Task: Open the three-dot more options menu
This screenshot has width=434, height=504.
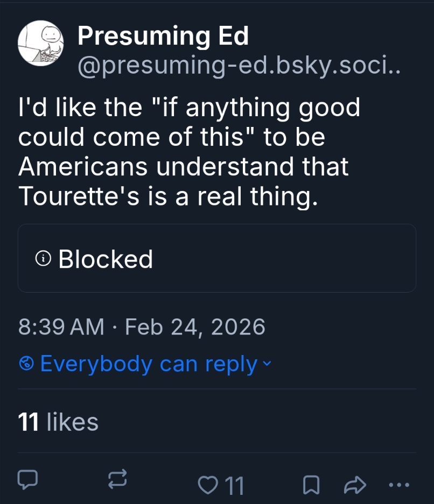Action: 398,485
